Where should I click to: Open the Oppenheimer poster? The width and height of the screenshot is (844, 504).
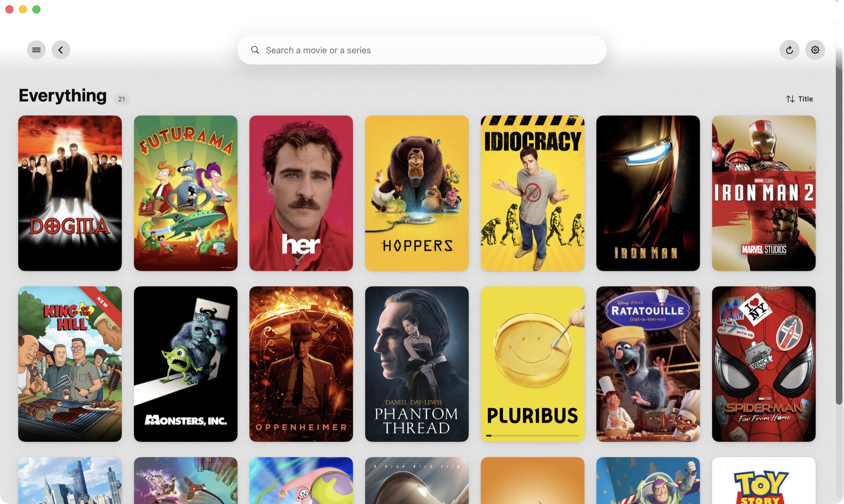[x=301, y=364]
